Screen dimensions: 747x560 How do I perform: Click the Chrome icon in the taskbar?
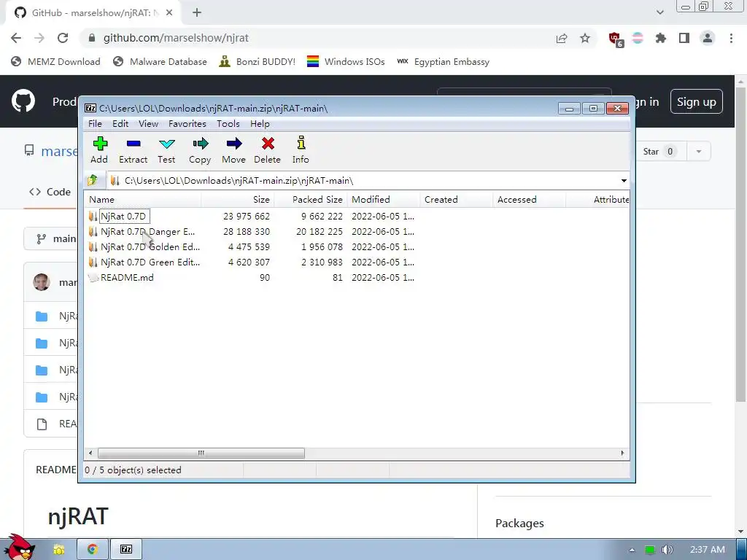point(93,549)
